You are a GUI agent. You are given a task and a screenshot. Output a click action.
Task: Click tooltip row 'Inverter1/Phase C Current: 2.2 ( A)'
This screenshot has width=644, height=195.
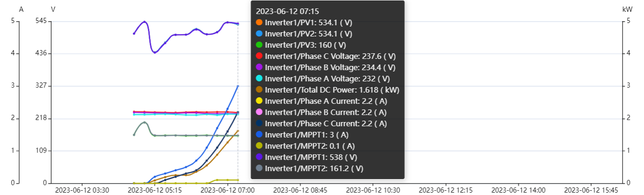pyautogui.click(x=321, y=123)
